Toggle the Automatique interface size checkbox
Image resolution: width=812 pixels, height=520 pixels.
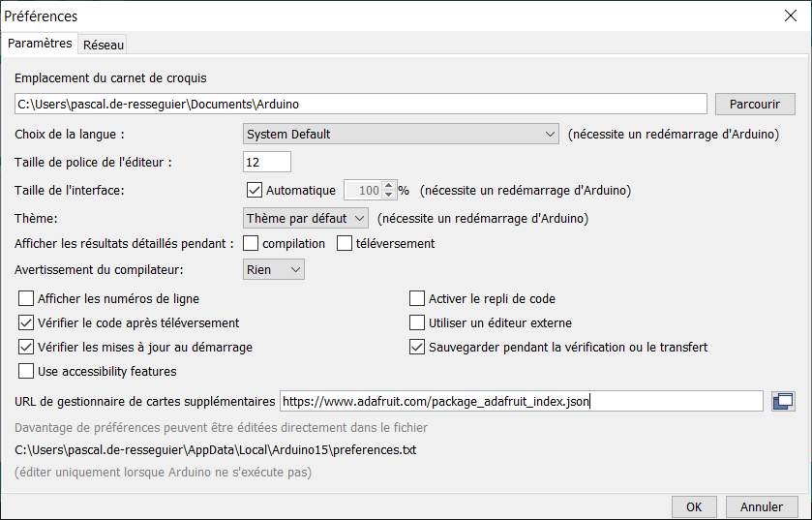point(255,190)
